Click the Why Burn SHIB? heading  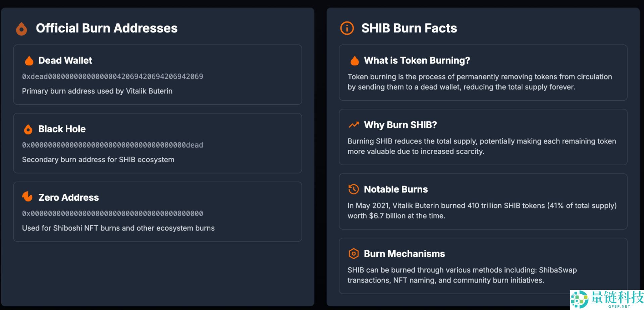(400, 125)
